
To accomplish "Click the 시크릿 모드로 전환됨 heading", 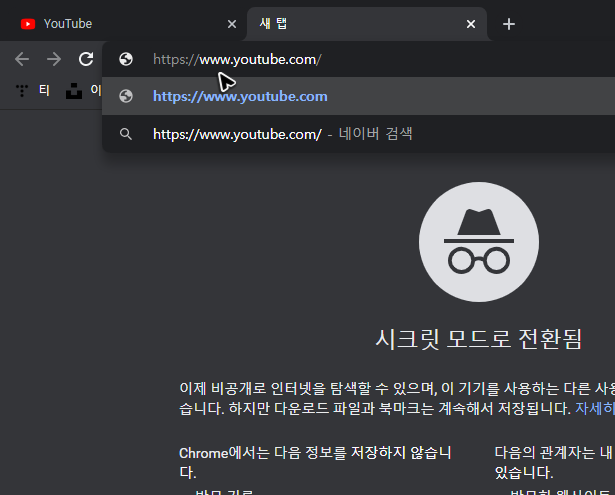I will (479, 339).
